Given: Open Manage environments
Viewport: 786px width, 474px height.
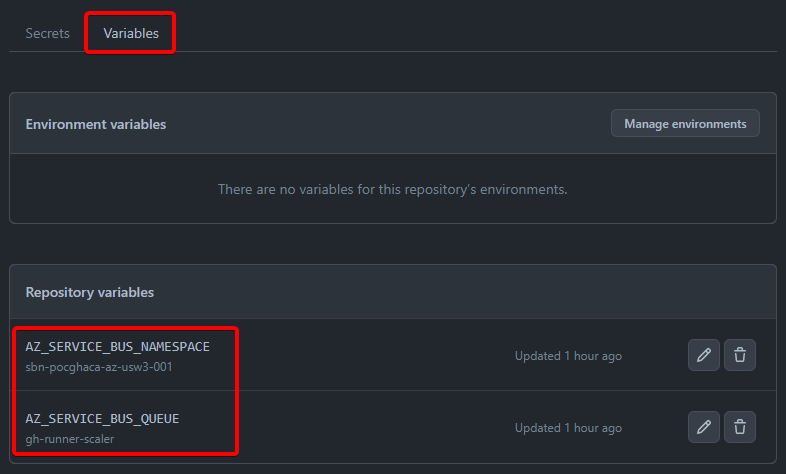Looking at the screenshot, I should (685, 124).
